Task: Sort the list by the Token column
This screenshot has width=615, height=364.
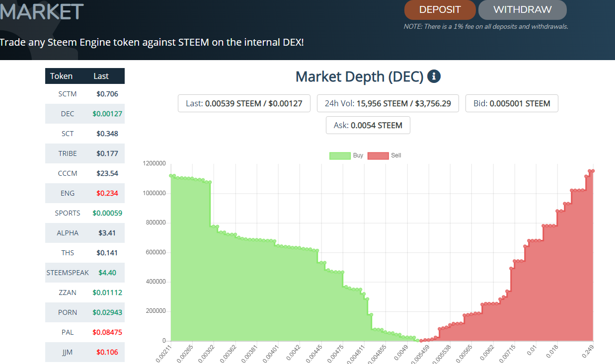Action: point(61,76)
